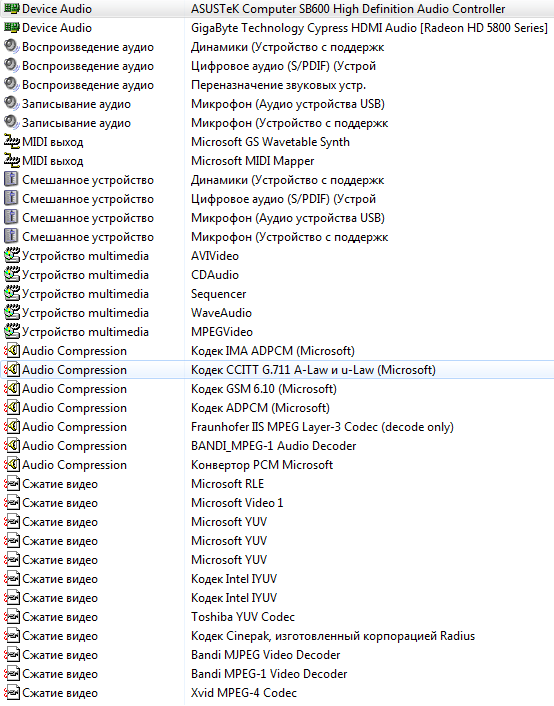Click the speaker icon of Воспроизведение аудио Динамики row
The image size is (554, 706).
pos(12,46)
